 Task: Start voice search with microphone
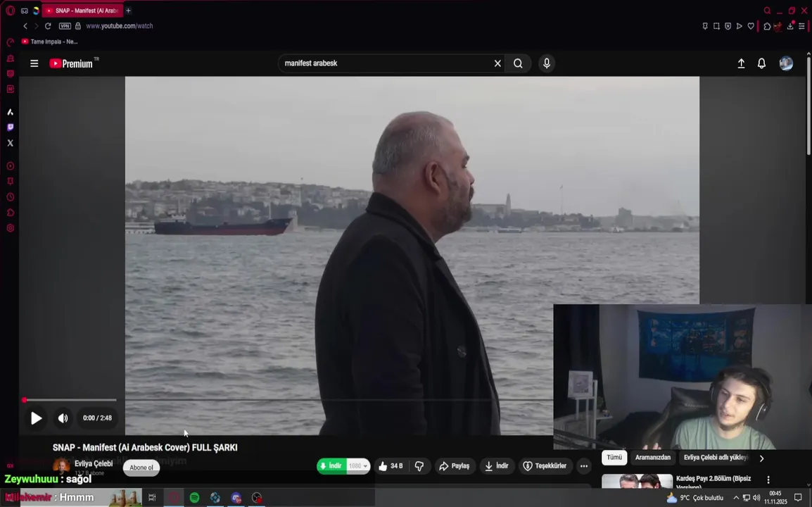546,63
